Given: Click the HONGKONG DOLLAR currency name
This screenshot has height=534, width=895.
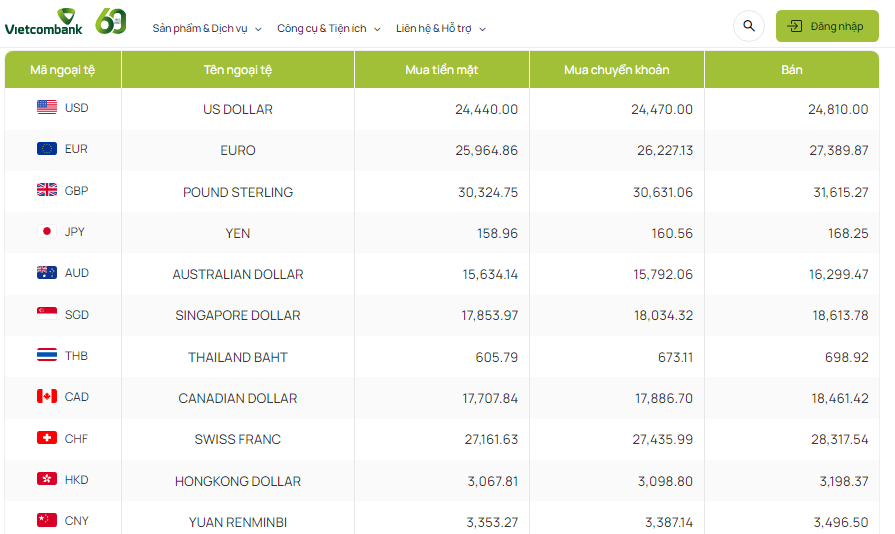Looking at the screenshot, I should [238, 481].
